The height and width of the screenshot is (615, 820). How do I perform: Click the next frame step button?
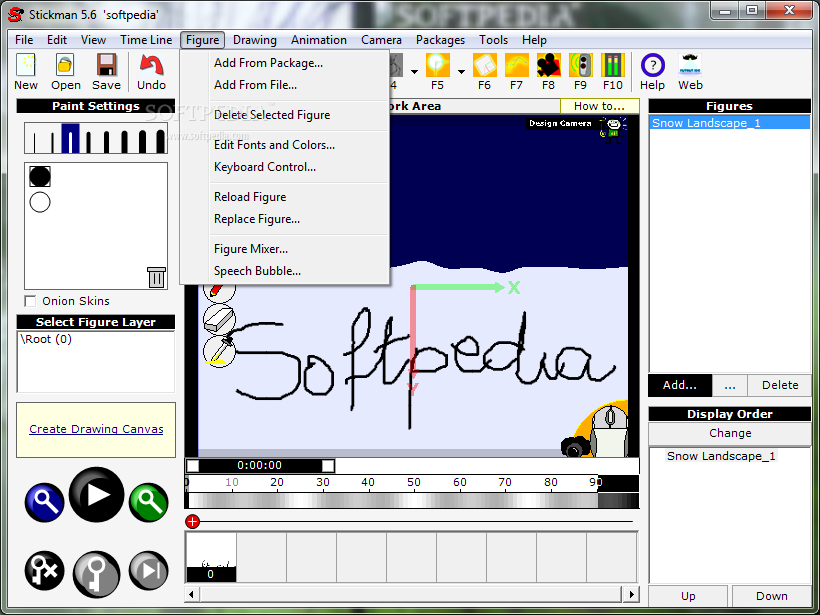click(149, 571)
